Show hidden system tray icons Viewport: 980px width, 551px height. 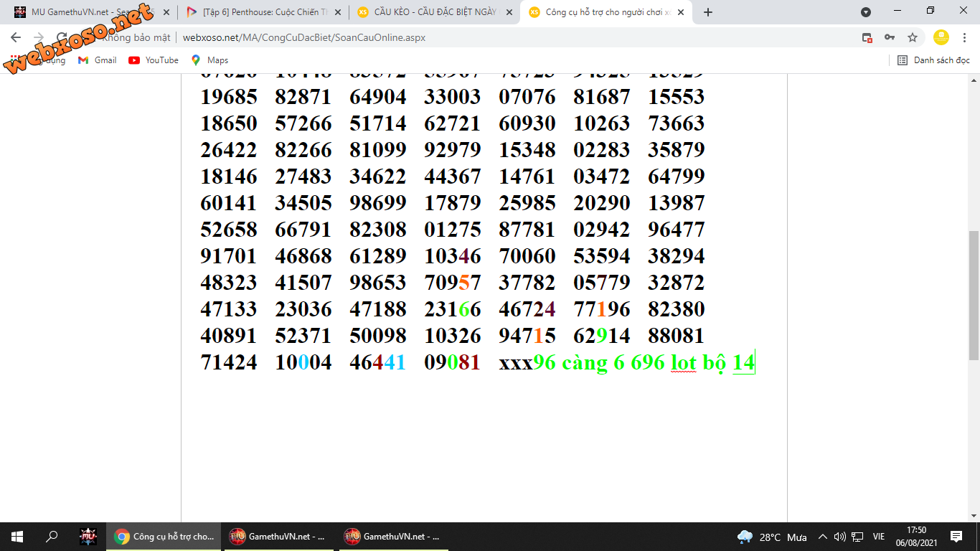point(823,537)
